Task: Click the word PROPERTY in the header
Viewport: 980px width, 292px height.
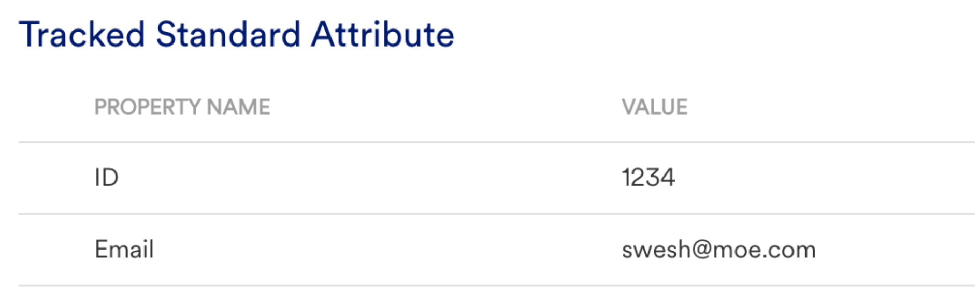Action: coord(147,107)
